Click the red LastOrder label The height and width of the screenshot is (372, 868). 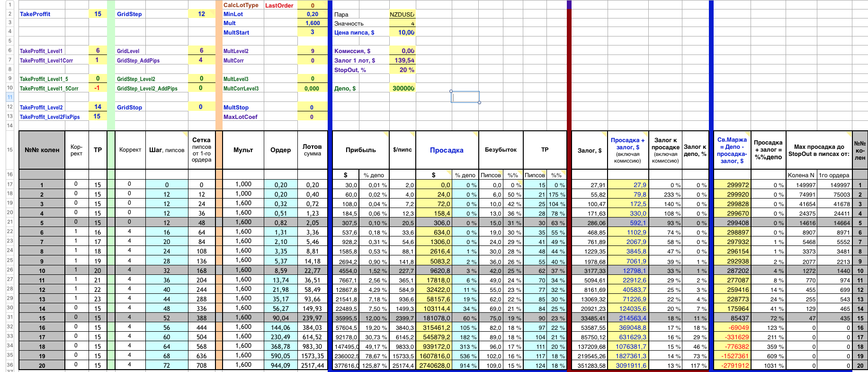tap(279, 6)
